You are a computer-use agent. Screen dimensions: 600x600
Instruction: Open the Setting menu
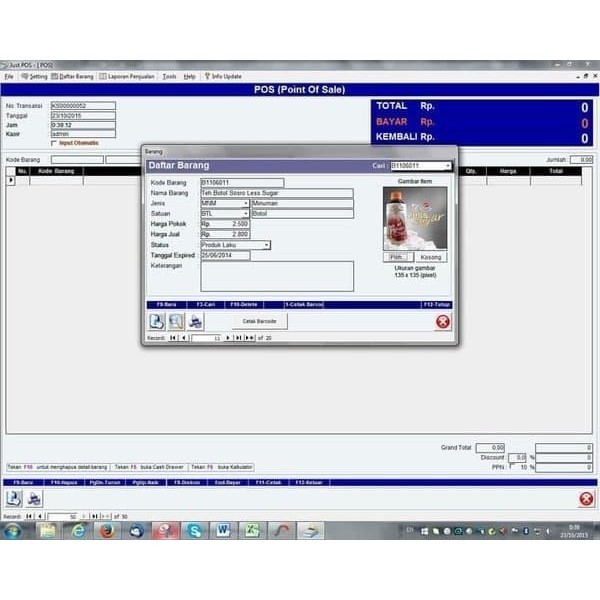point(34,77)
